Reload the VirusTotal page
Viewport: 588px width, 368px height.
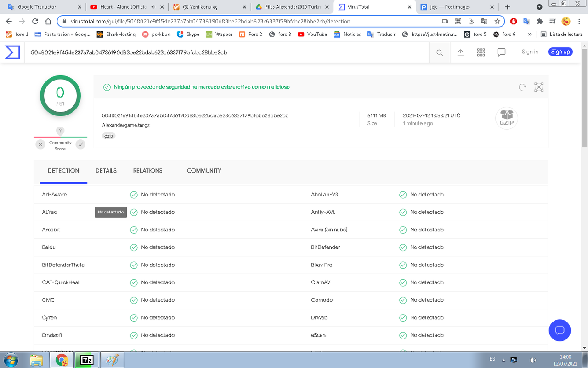coord(35,21)
